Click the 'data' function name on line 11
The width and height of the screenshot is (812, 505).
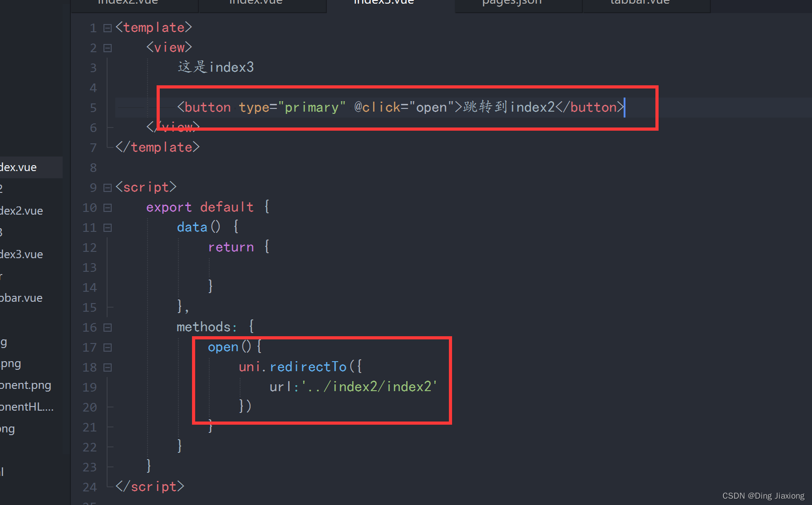click(x=192, y=227)
